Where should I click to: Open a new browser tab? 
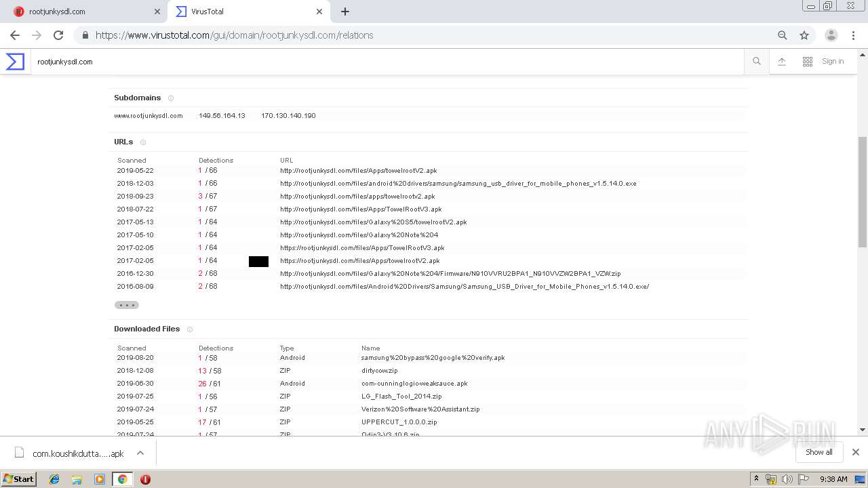tap(345, 12)
